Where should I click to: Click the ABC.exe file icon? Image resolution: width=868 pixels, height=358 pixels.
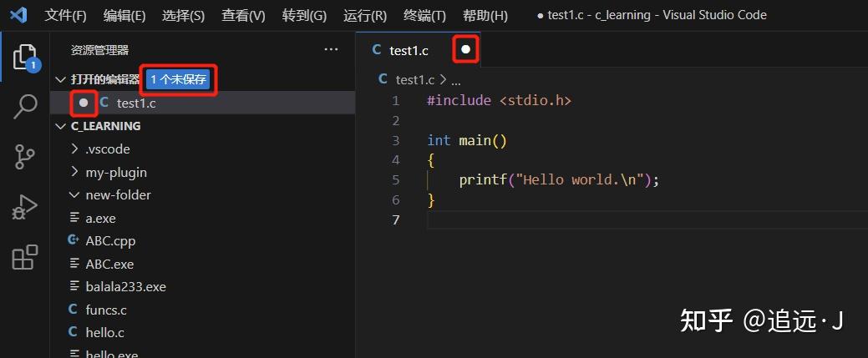74,264
